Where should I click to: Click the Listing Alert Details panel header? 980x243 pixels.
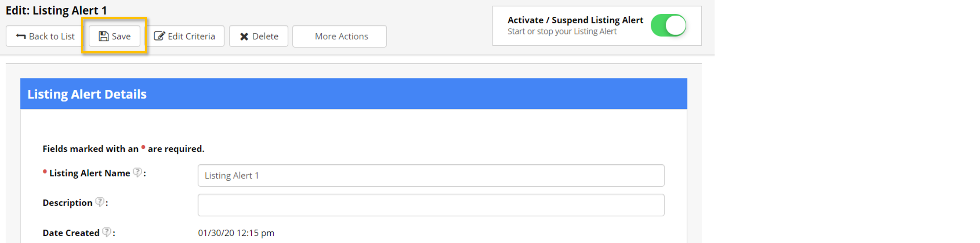(353, 94)
